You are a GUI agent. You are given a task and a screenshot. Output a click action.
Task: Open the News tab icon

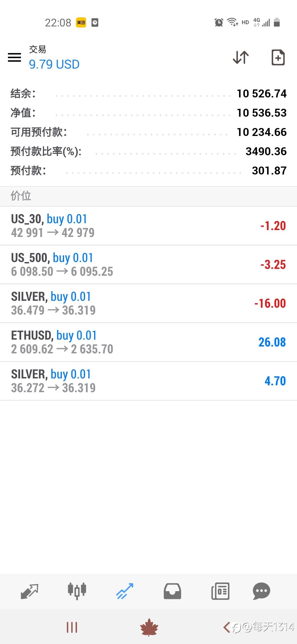pyautogui.click(x=220, y=591)
